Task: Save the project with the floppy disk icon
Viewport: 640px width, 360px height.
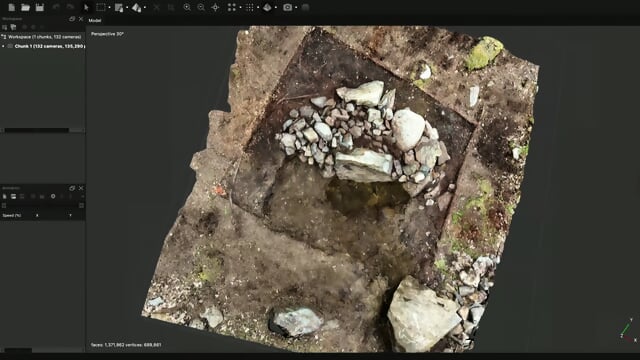Action: tap(40, 7)
